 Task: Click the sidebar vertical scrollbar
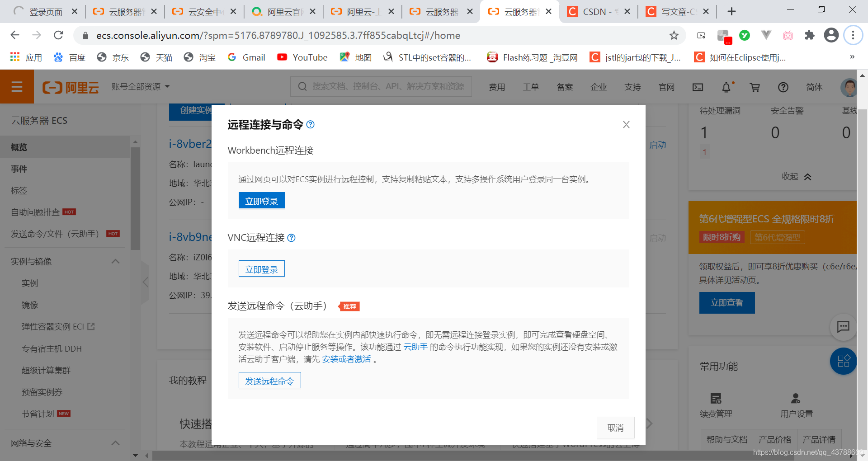pyautogui.click(x=135, y=199)
